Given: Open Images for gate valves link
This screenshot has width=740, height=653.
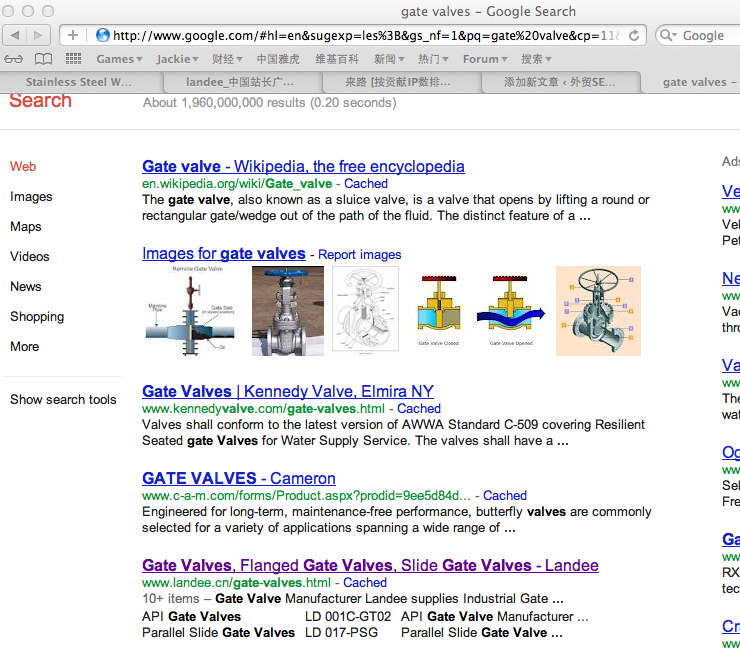Looking at the screenshot, I should coord(224,254).
